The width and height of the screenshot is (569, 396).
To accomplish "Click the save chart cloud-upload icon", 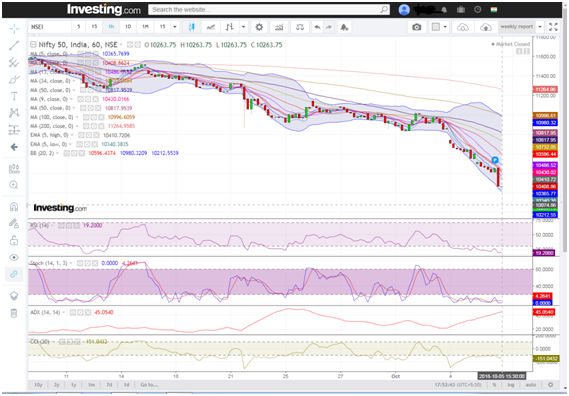I will tap(486, 27).
